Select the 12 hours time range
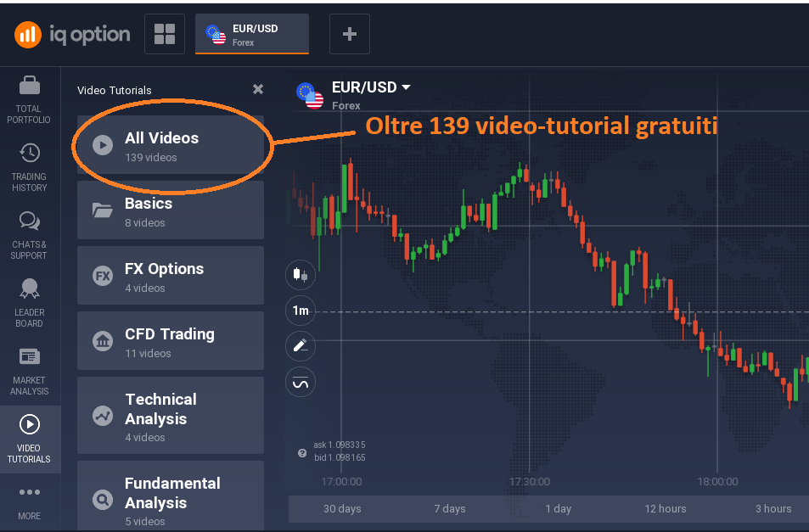The image size is (809, 532). 665,509
